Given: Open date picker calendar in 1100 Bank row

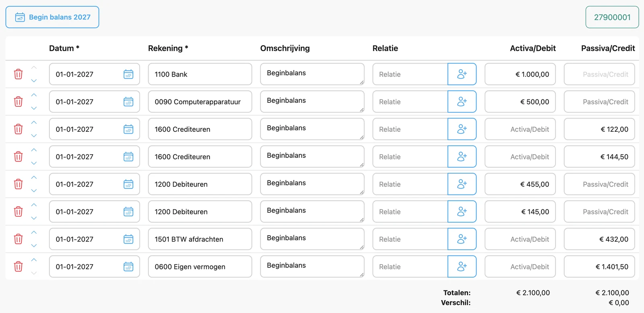Looking at the screenshot, I should pos(128,74).
